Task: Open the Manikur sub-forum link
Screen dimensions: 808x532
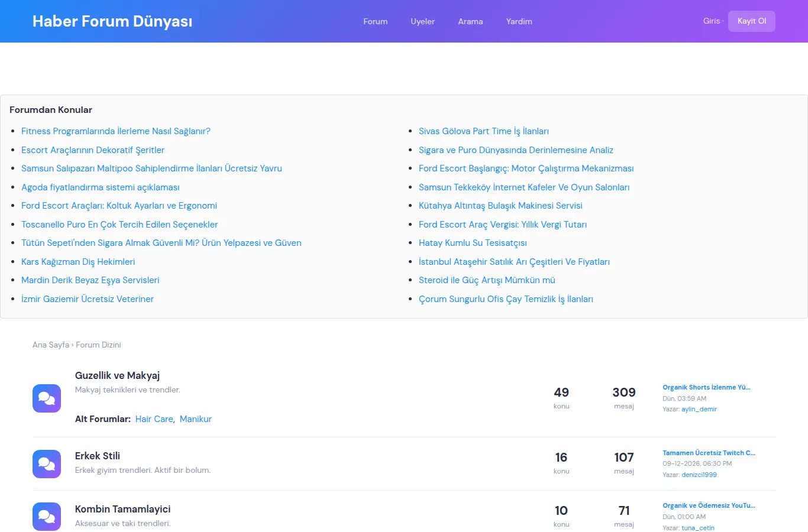Action: click(x=196, y=419)
